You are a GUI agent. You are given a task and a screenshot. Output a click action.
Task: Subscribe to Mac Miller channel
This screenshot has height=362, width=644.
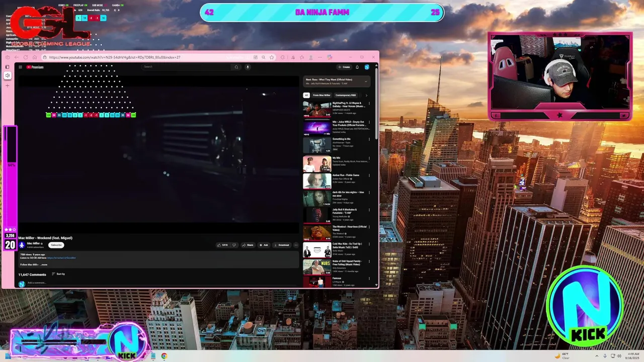tap(56, 245)
